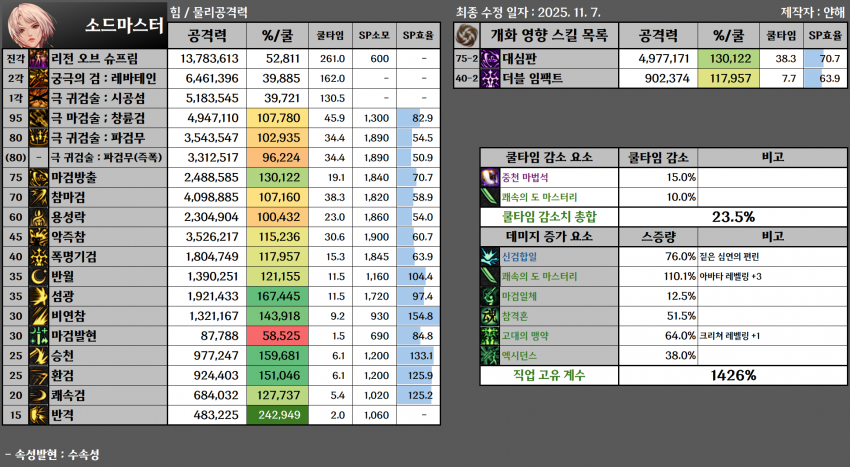Screen dimensions: 850x467
Task: Click the 중천 마법석 item icon
Action: pos(490,177)
